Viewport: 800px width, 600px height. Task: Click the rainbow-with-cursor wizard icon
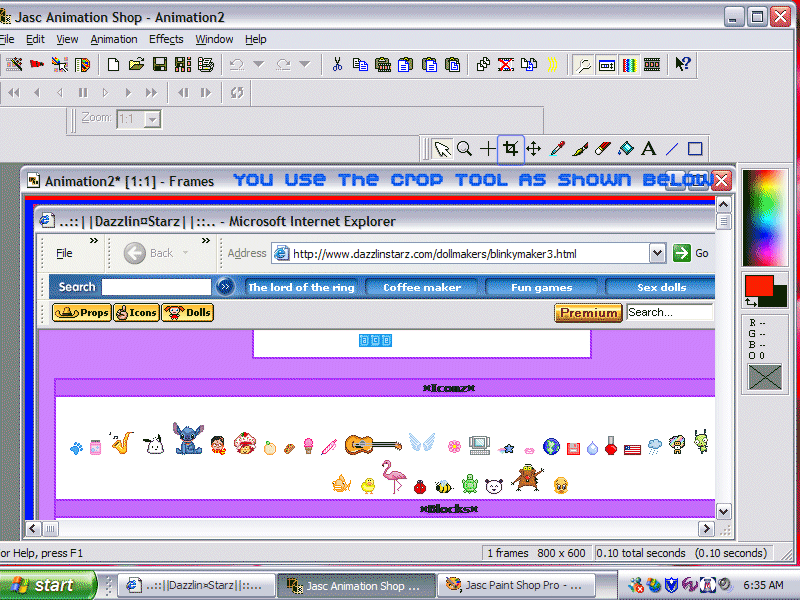pyautogui.click(x=60, y=64)
